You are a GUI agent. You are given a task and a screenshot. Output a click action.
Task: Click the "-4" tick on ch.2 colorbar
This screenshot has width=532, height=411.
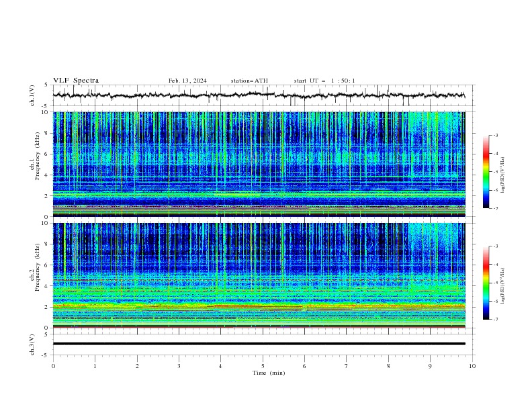click(496, 265)
